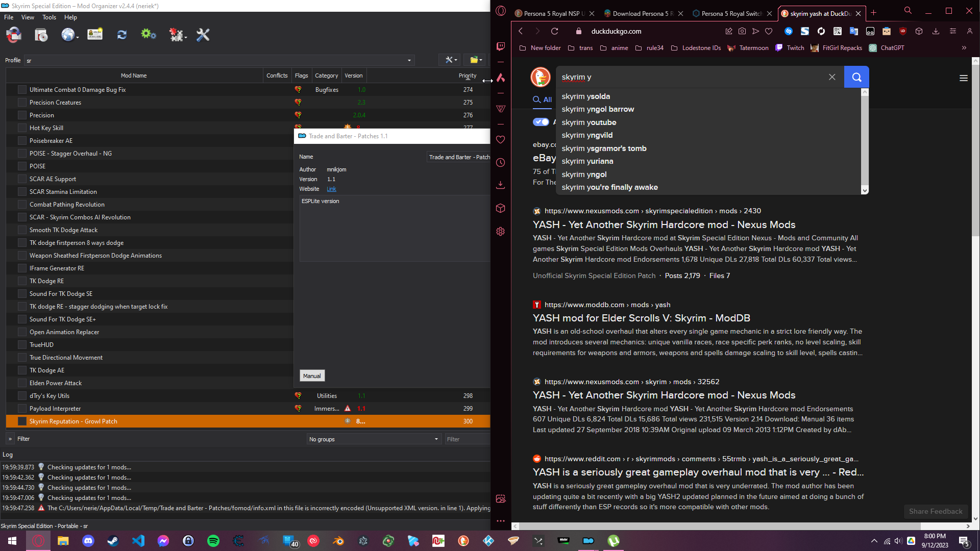The image size is (980, 551).
Task: Open executables editor green gears icon
Action: click(x=149, y=34)
